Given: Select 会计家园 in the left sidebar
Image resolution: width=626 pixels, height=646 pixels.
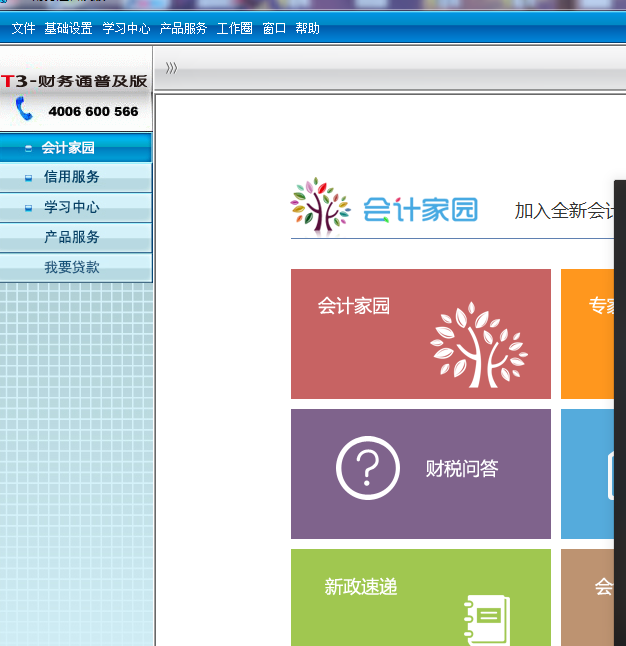Looking at the screenshot, I should pyautogui.click(x=76, y=147).
